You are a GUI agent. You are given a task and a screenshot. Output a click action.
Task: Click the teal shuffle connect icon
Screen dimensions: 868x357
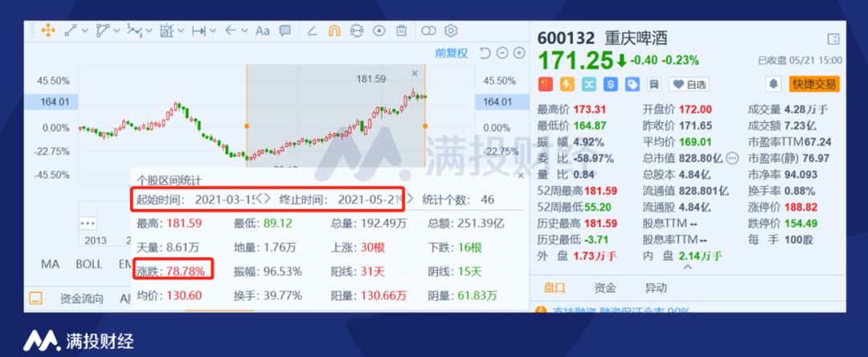click(589, 84)
